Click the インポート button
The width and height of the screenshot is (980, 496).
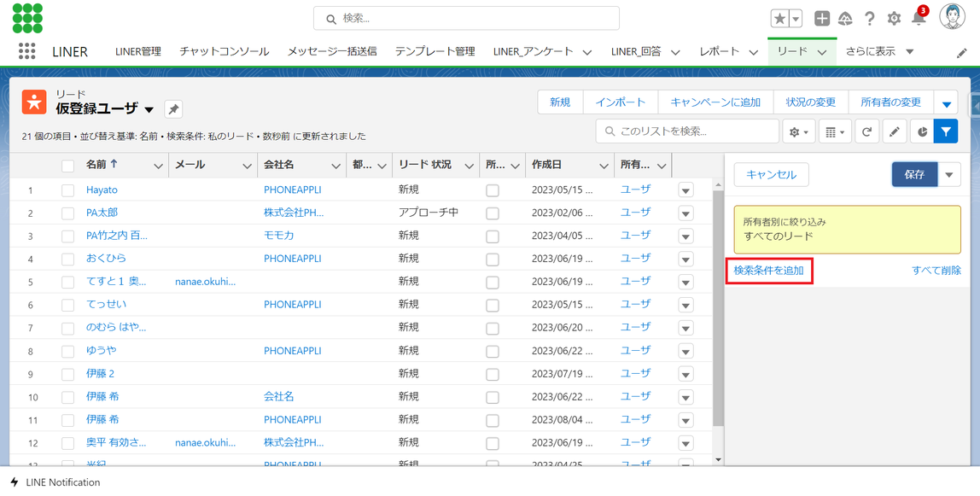(620, 102)
